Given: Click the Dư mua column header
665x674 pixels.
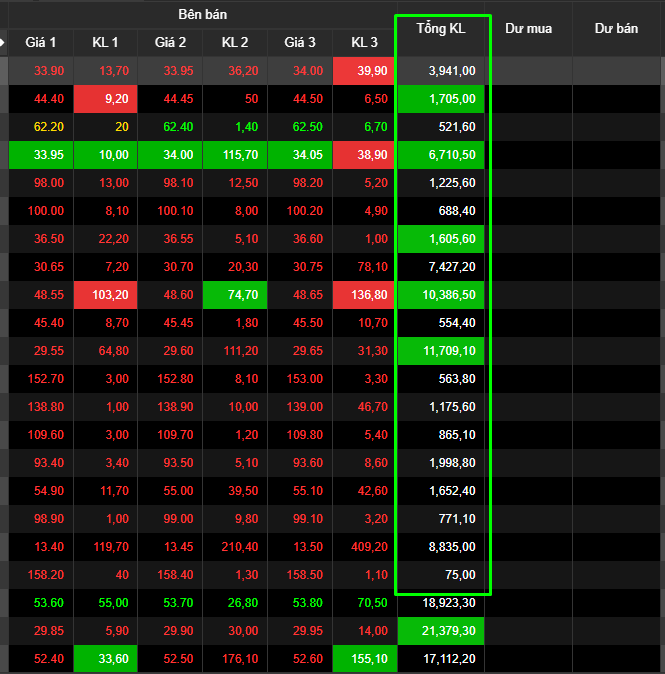Looking at the screenshot, I should [x=529, y=29].
